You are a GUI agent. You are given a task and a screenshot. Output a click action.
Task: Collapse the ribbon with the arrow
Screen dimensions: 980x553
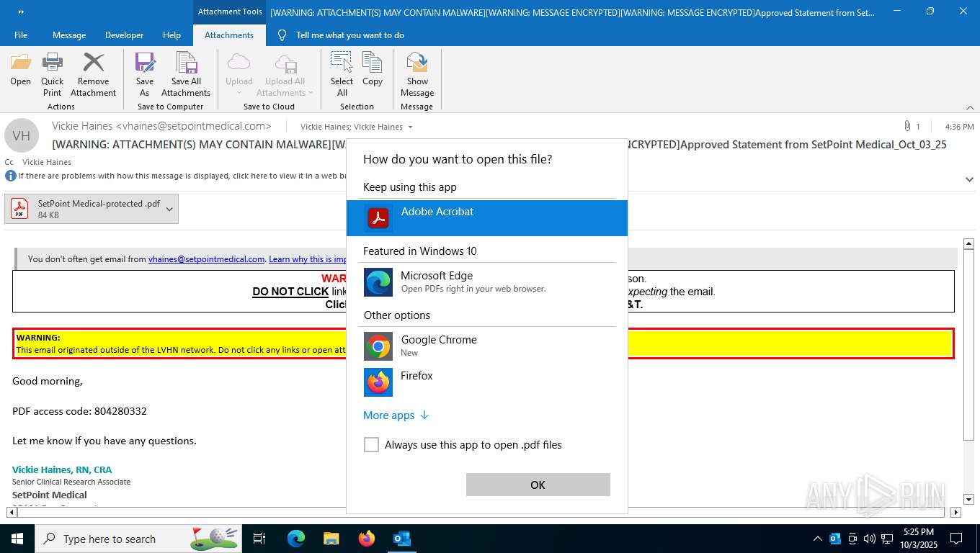tap(969, 107)
